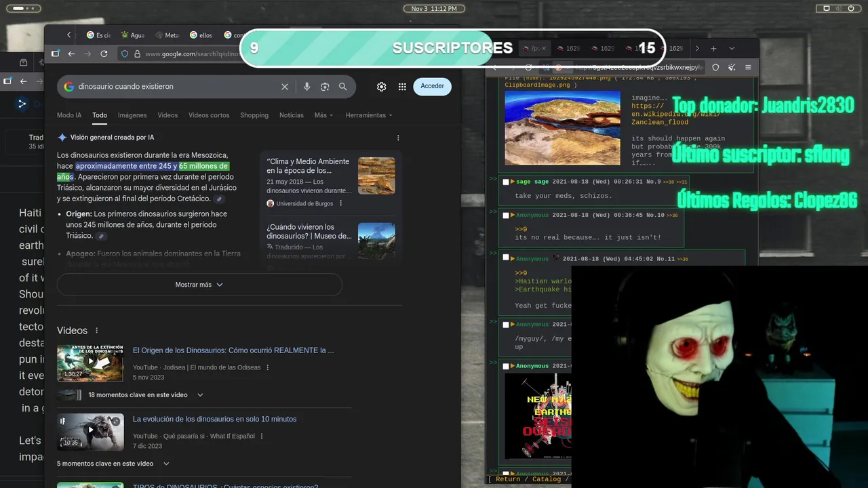Click the padlock site info icon
Screen dimensions: 868x488
[137, 54]
